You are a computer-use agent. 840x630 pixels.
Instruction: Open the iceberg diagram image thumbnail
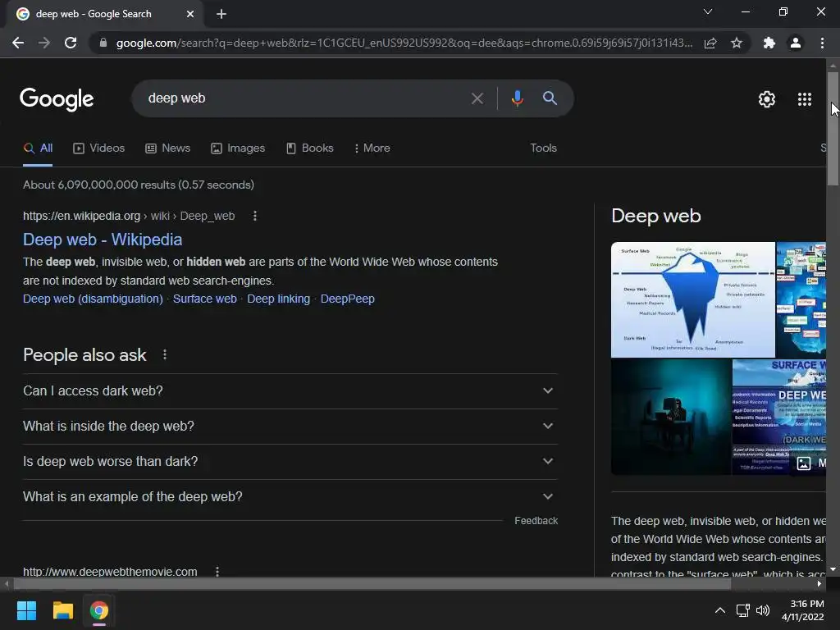coord(692,299)
